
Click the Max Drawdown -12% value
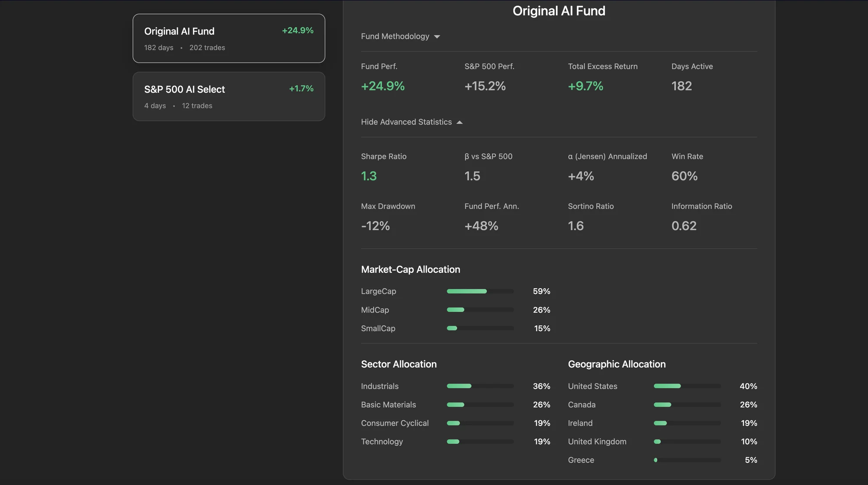coord(375,226)
